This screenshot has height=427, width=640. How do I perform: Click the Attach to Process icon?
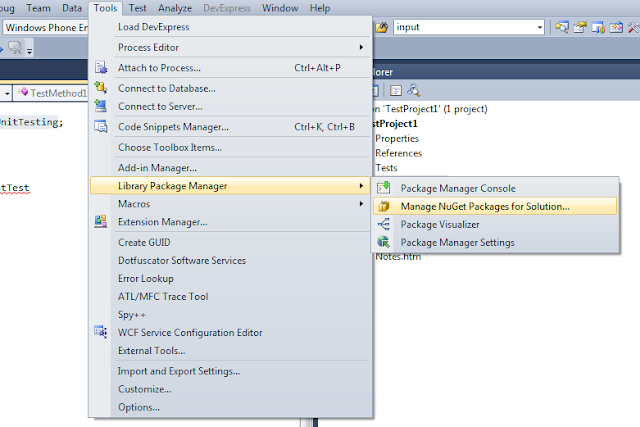(100, 68)
